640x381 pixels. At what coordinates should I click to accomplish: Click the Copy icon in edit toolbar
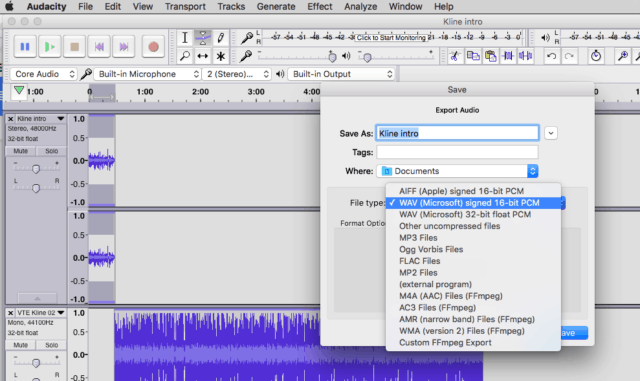473,56
